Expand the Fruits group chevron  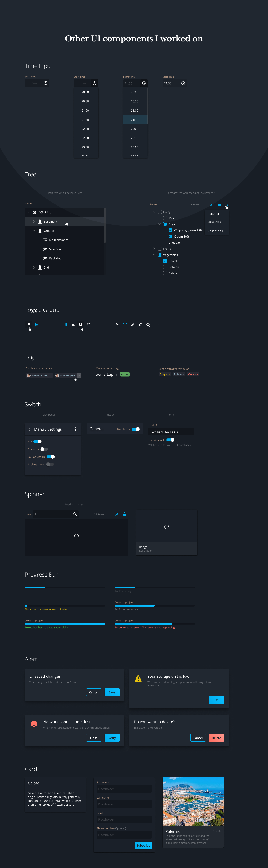tap(154, 249)
